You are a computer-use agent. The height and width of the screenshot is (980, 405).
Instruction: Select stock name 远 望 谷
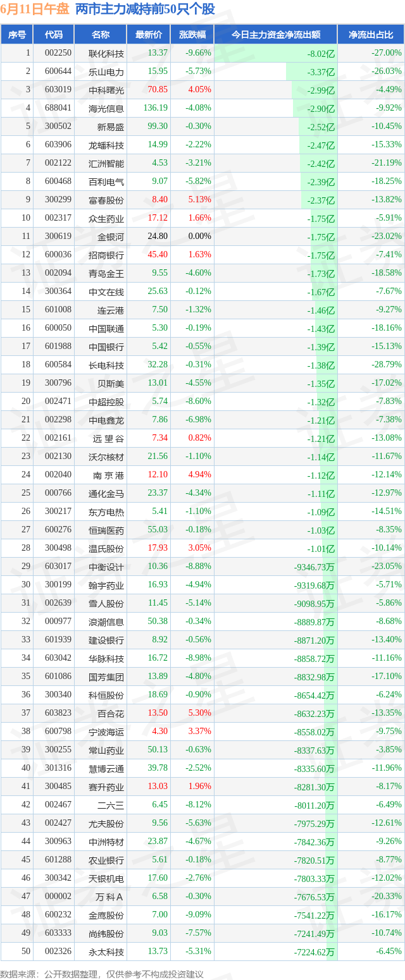pyautogui.click(x=108, y=438)
